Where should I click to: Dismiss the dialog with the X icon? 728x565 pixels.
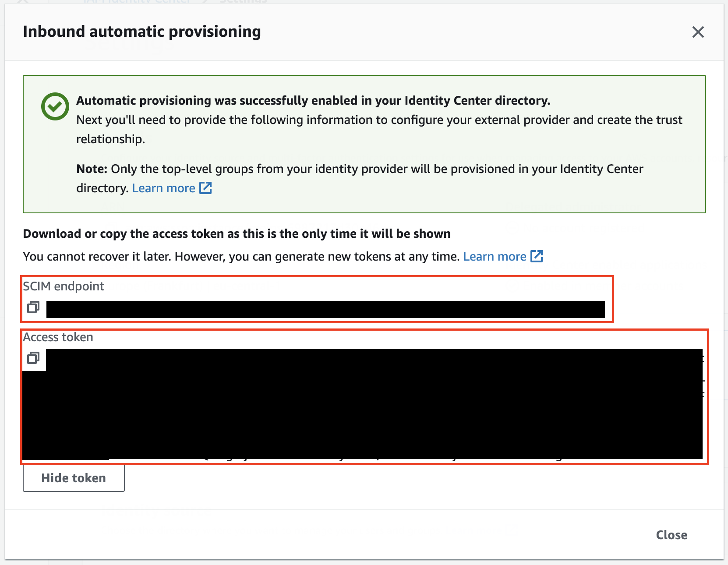(x=698, y=32)
